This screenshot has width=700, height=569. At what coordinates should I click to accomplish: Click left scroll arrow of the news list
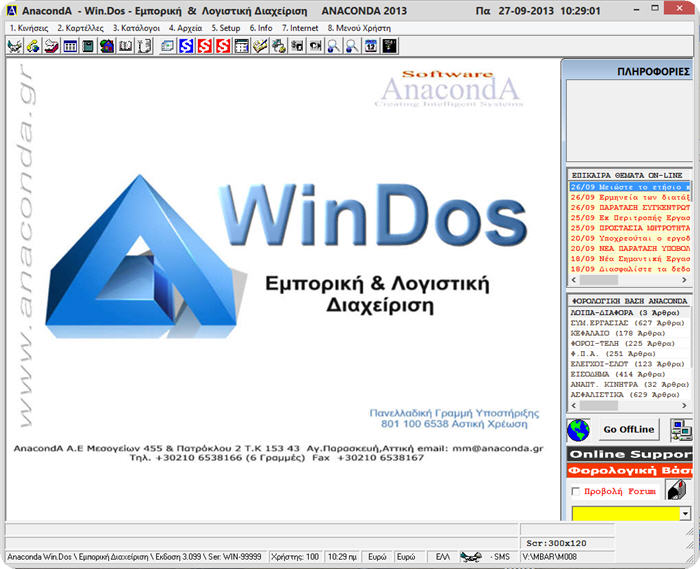(x=575, y=280)
